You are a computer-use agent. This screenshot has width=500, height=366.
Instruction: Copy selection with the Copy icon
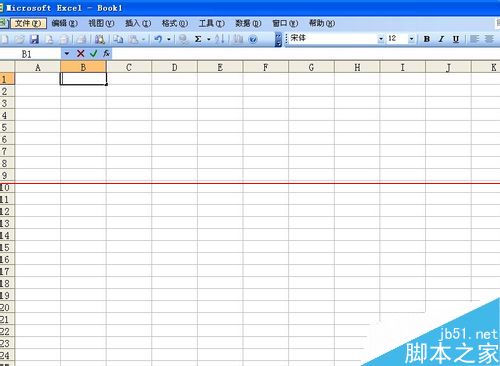[x=118, y=39]
